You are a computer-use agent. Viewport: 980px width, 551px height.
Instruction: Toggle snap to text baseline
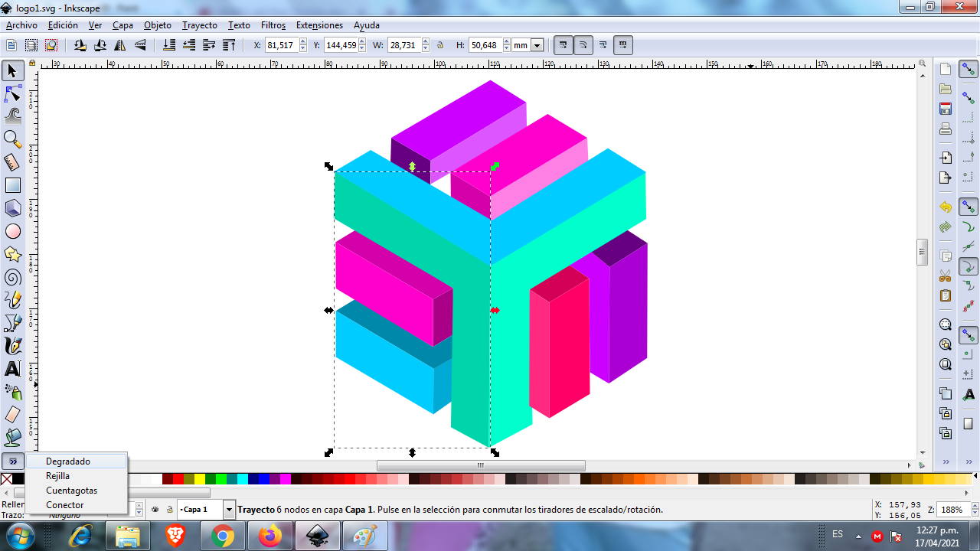[969, 394]
